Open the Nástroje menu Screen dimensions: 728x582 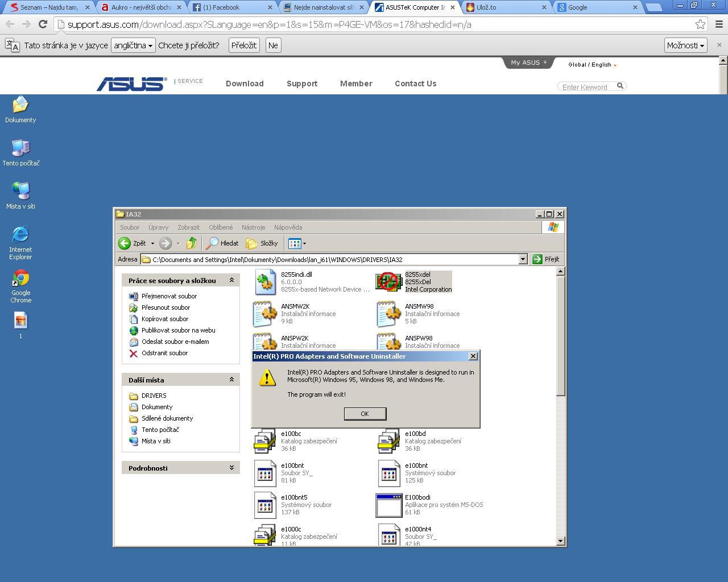click(x=253, y=227)
